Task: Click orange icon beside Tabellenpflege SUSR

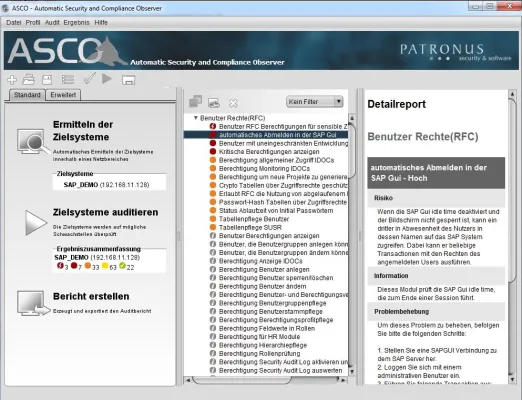Action: pyautogui.click(x=213, y=227)
